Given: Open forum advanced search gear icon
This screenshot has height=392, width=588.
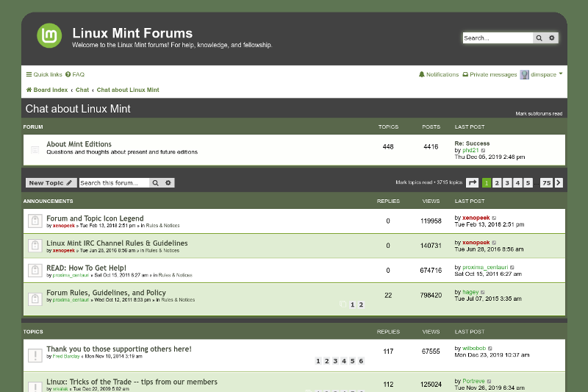Looking at the screenshot, I should tap(168, 182).
